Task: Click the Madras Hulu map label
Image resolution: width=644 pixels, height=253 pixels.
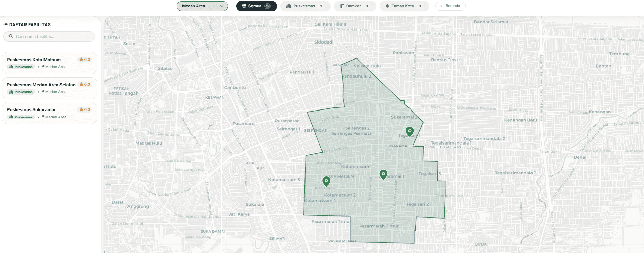Action: coord(149,143)
